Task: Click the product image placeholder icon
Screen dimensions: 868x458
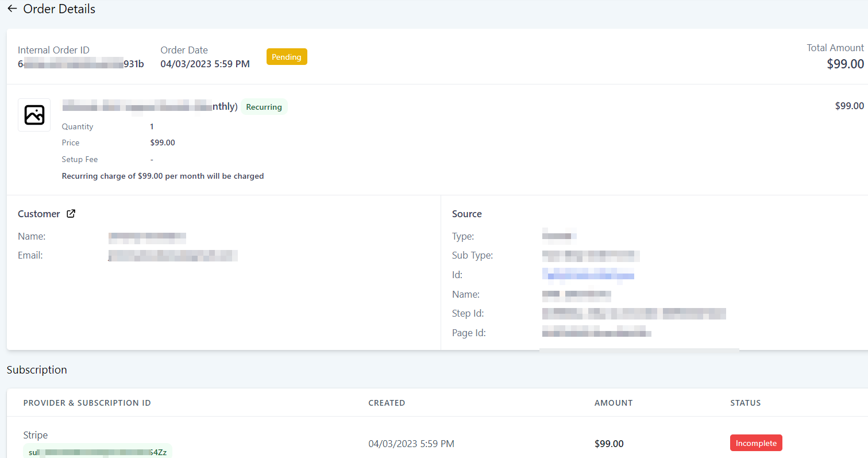Action: point(34,115)
